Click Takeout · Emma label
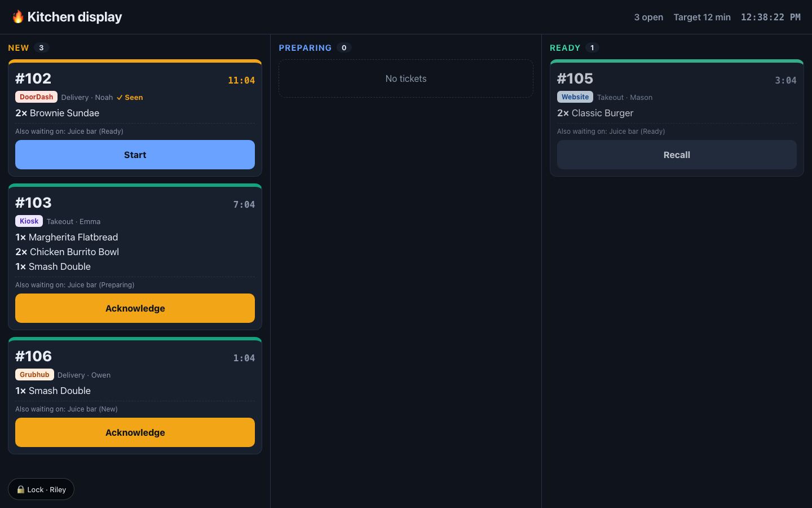The width and height of the screenshot is (812, 508). tap(73, 222)
